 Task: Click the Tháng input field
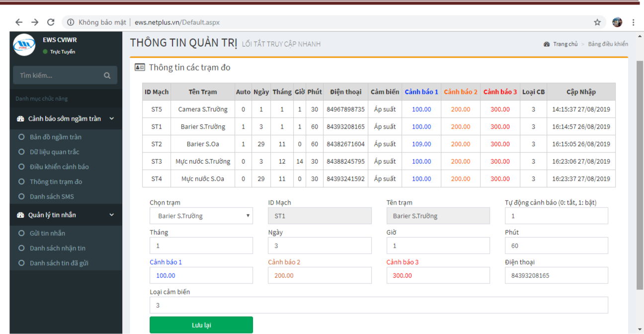point(201,246)
